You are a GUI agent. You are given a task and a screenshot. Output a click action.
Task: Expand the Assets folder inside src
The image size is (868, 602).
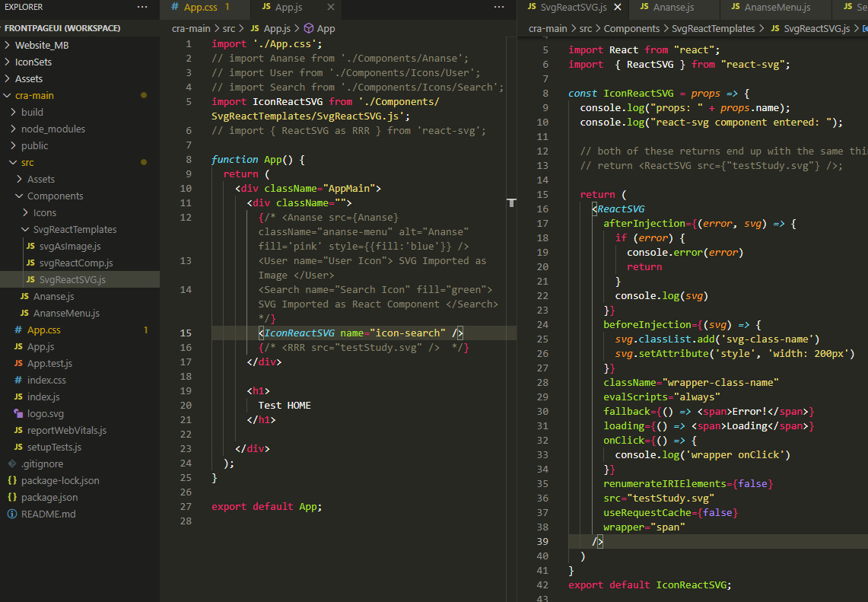[80, 179]
